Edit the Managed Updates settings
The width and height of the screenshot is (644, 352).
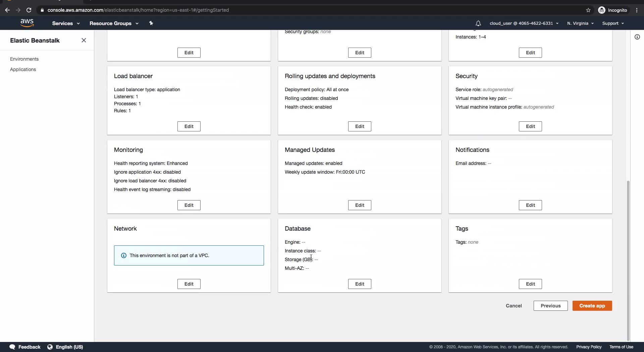(360, 205)
